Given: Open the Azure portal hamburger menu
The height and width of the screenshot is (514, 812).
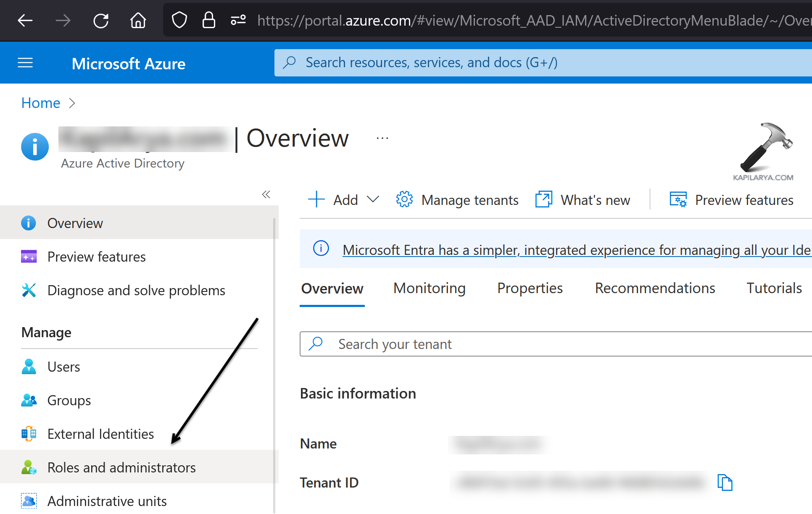Looking at the screenshot, I should (25, 63).
